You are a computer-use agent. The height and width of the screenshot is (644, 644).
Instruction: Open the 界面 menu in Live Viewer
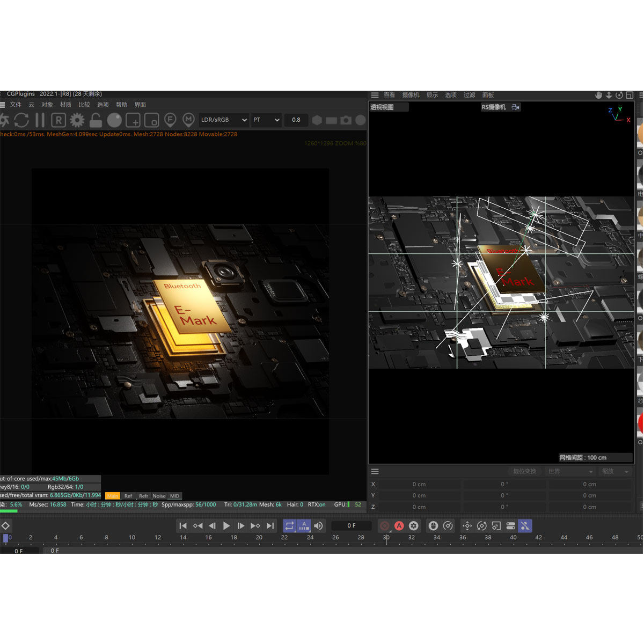[140, 105]
